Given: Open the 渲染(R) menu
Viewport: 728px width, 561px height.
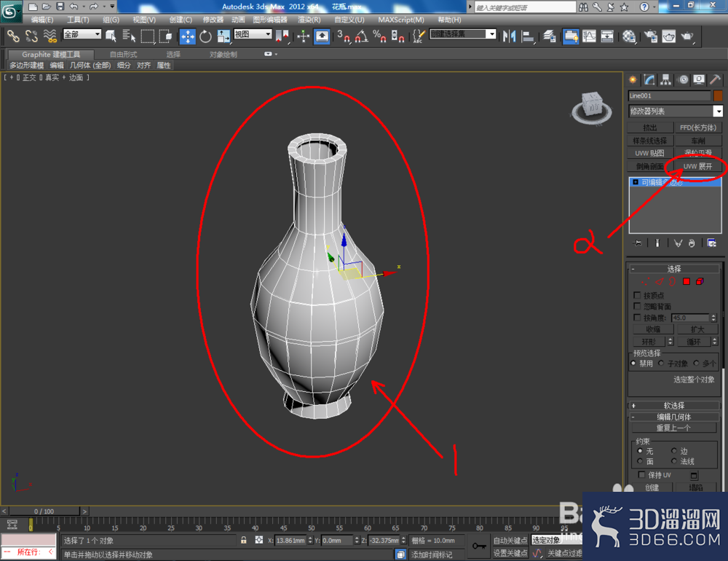Looking at the screenshot, I should [309, 20].
